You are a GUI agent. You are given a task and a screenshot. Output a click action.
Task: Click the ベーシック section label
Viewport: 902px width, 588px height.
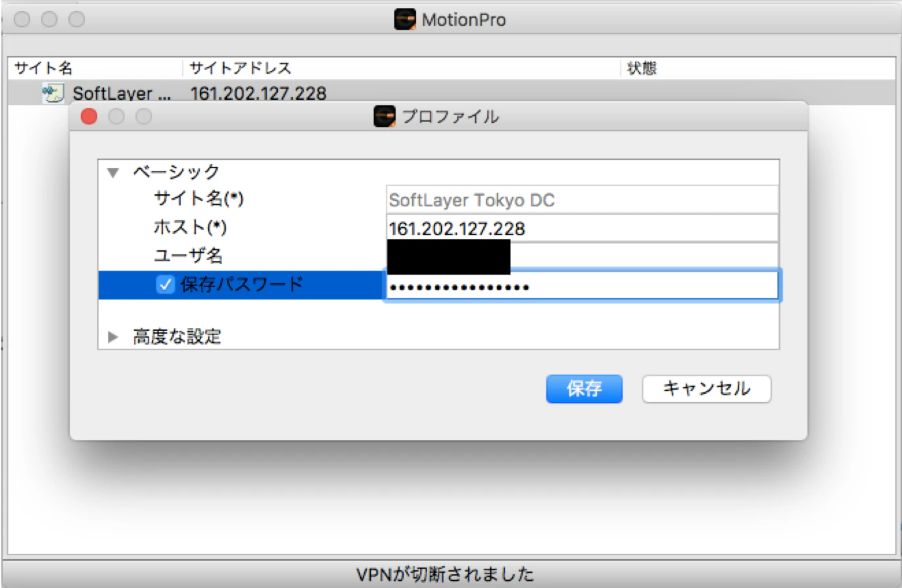pyautogui.click(x=176, y=172)
